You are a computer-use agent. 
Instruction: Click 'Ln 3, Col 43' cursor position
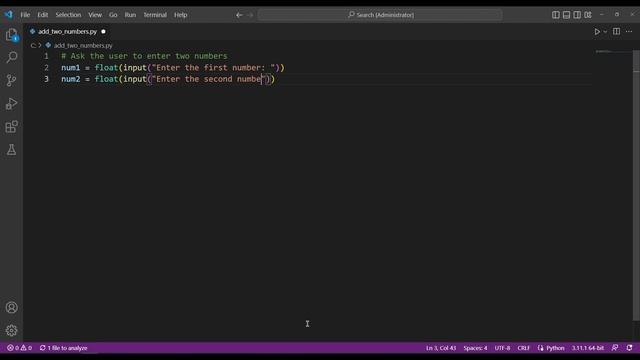point(441,348)
